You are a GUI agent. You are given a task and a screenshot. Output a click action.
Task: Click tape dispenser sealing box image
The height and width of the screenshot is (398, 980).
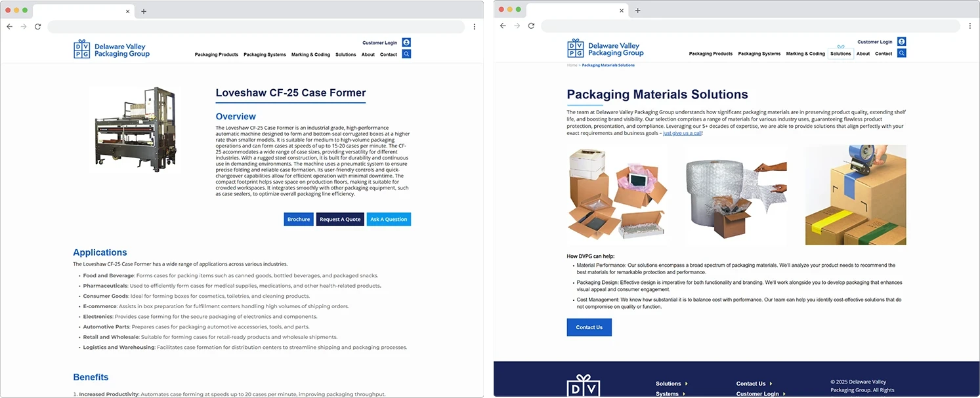click(855, 195)
